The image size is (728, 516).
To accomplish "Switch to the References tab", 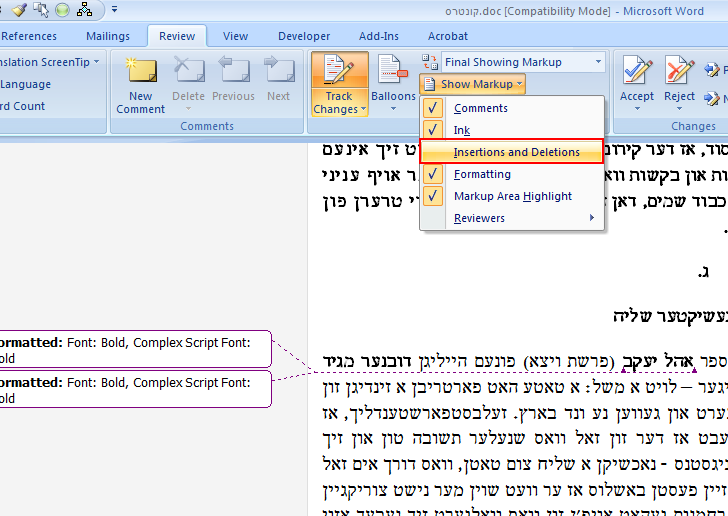I will [x=29, y=36].
